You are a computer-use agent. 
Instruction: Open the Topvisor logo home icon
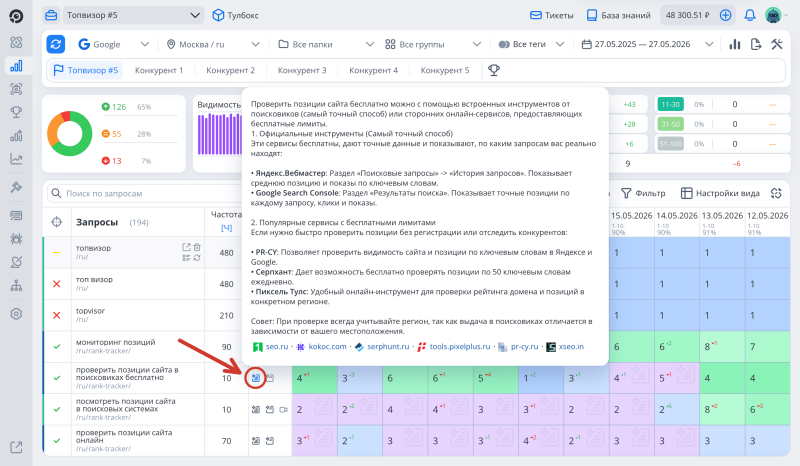point(16,16)
